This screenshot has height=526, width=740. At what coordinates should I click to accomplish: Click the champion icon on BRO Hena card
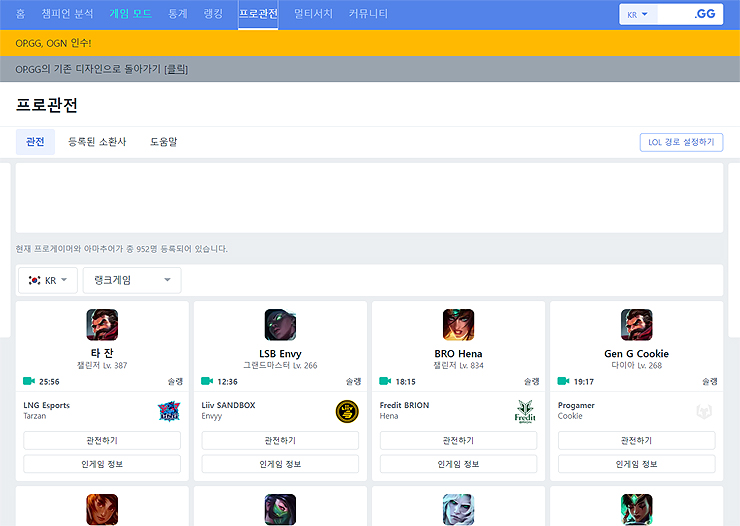coord(458,325)
